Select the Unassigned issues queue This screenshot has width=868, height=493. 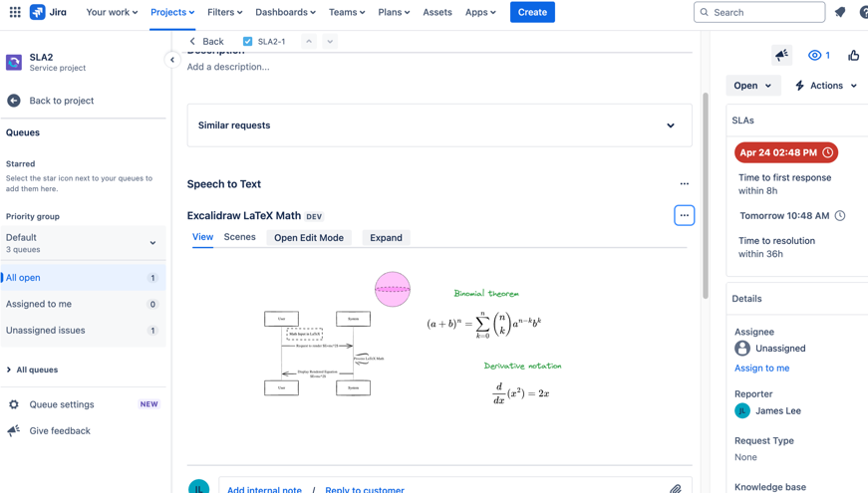[83, 331]
